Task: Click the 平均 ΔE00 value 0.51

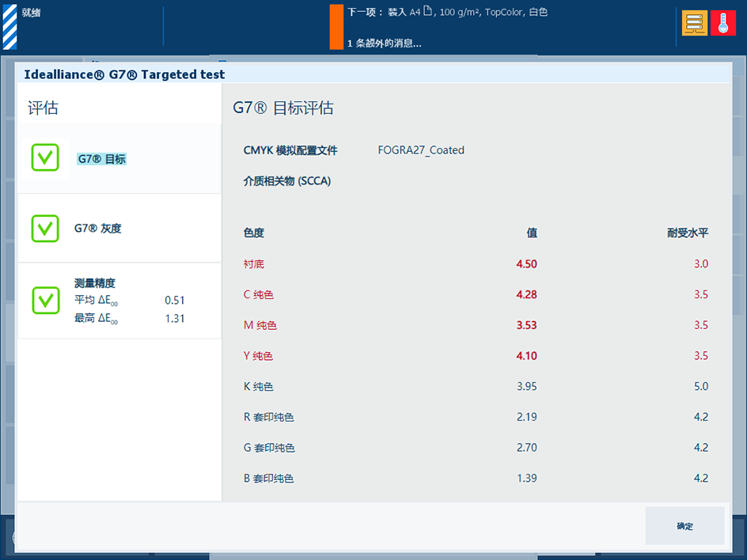Action: coord(174,301)
